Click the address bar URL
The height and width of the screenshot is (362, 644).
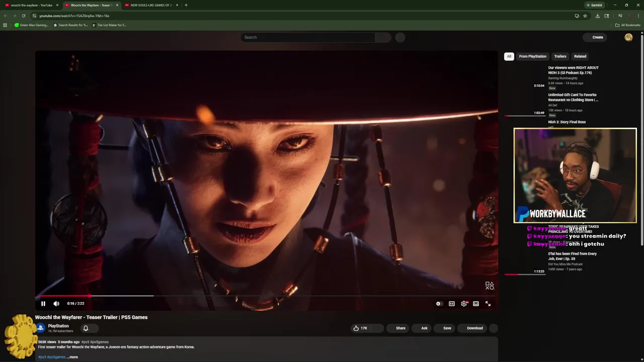pyautogui.click(x=74, y=16)
